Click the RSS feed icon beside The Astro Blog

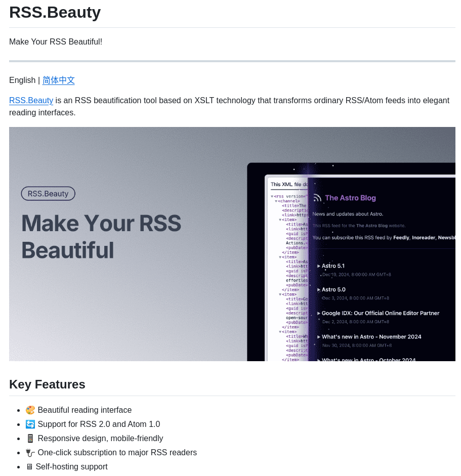coord(317,198)
